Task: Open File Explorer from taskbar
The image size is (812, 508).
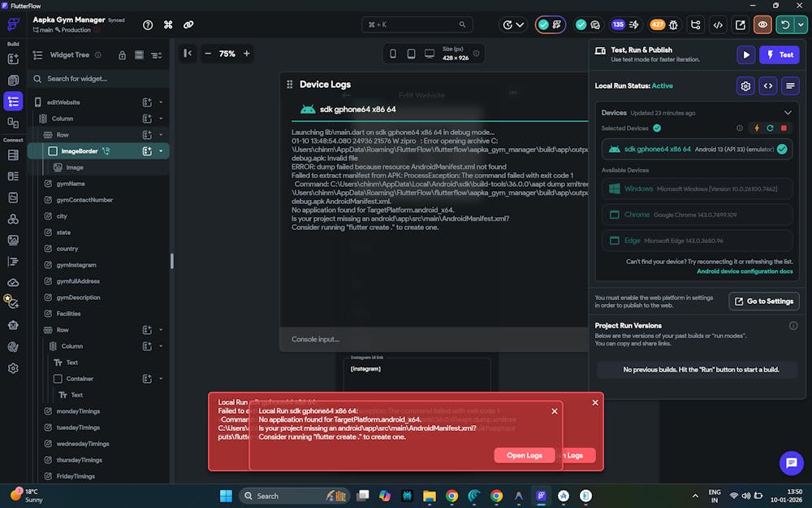Action: (x=430, y=496)
